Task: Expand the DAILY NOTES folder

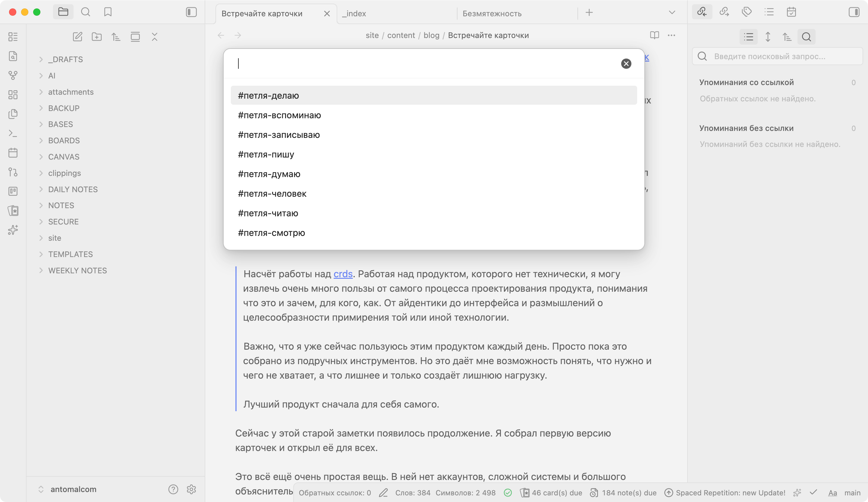Action: [x=73, y=189]
